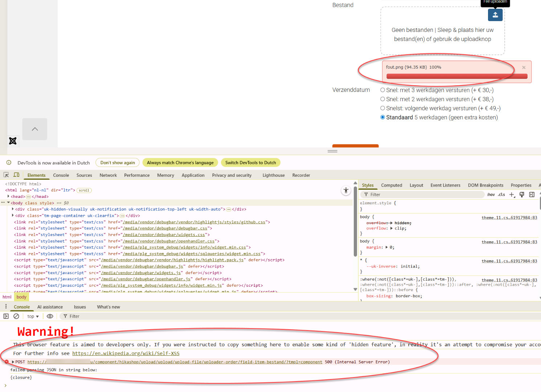
Task: Switch to the Computed styles tab
Action: tap(392, 185)
